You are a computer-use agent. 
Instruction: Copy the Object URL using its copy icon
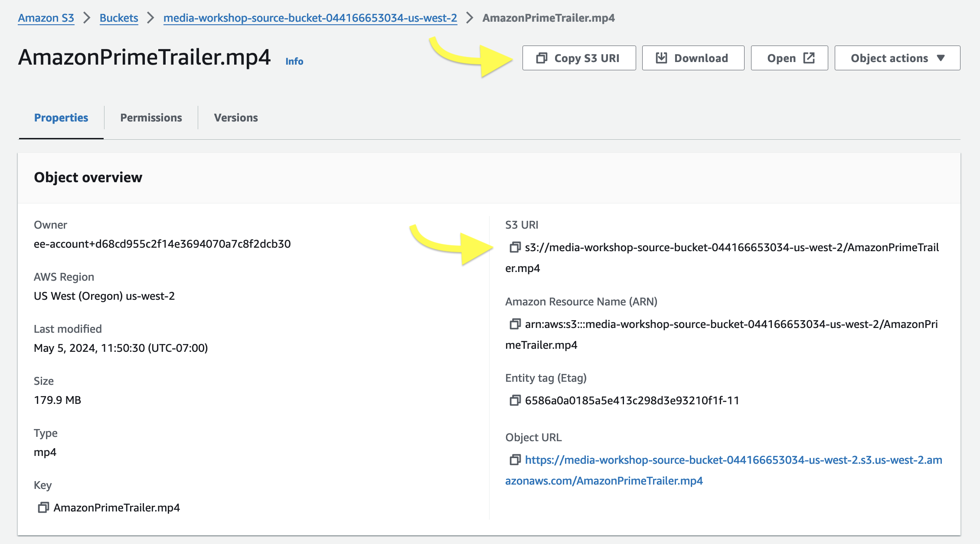(x=515, y=460)
